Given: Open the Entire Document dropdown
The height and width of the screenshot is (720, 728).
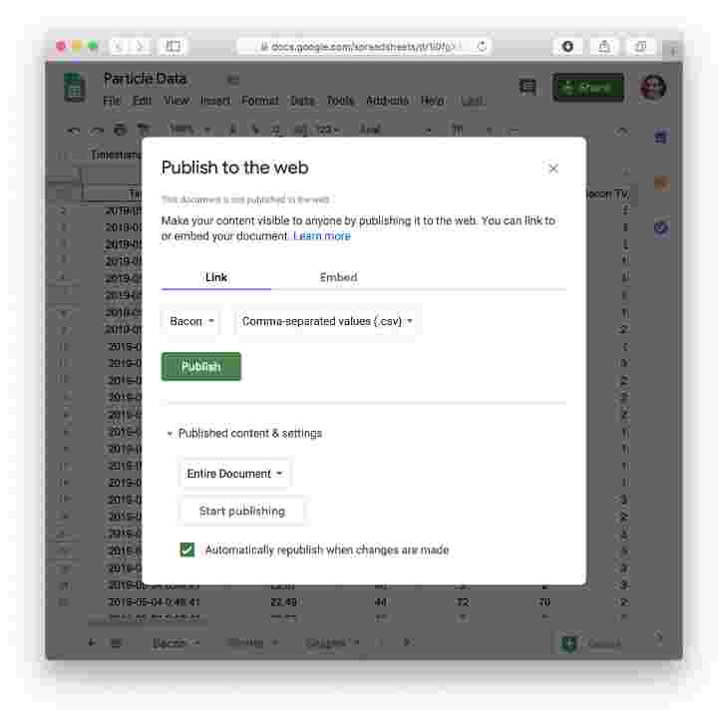Looking at the screenshot, I should point(234,474).
